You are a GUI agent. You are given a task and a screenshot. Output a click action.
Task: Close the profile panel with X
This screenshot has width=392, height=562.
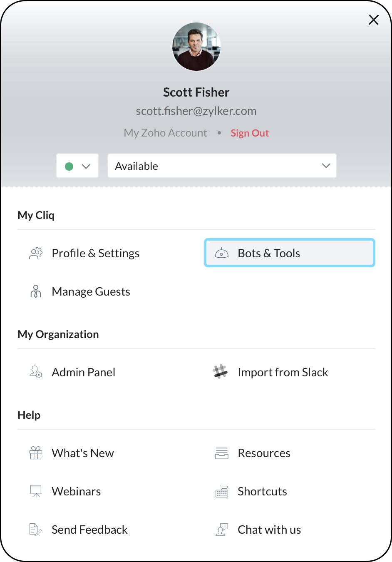click(x=373, y=20)
